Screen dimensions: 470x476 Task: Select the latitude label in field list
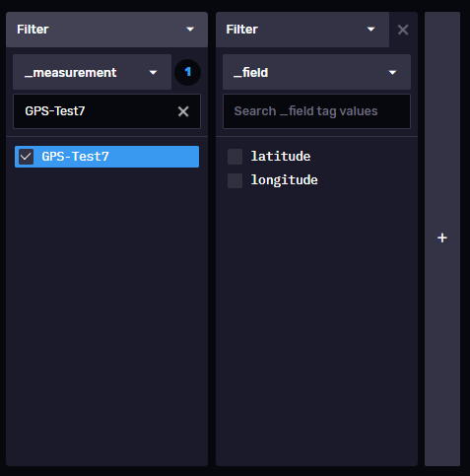pyautogui.click(x=281, y=157)
